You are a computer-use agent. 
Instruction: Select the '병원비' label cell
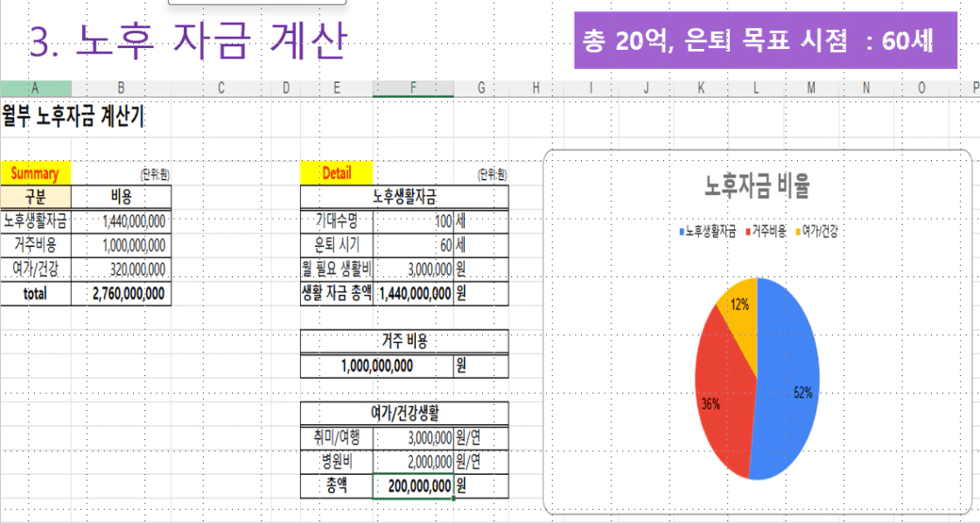[337, 462]
